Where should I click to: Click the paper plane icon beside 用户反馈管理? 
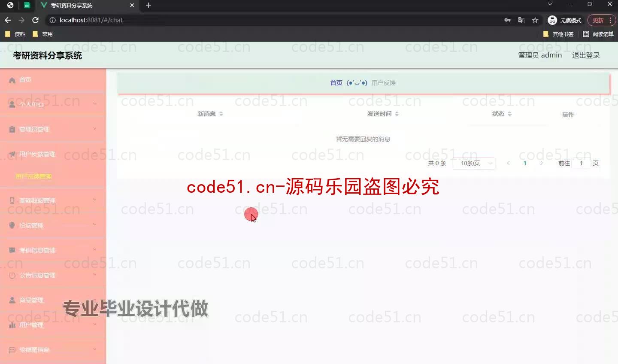click(x=12, y=154)
